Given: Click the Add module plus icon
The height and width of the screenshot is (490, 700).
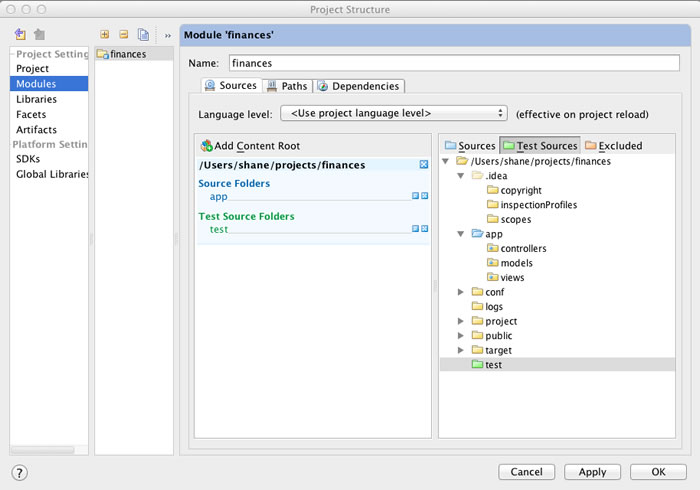Looking at the screenshot, I should click(104, 35).
